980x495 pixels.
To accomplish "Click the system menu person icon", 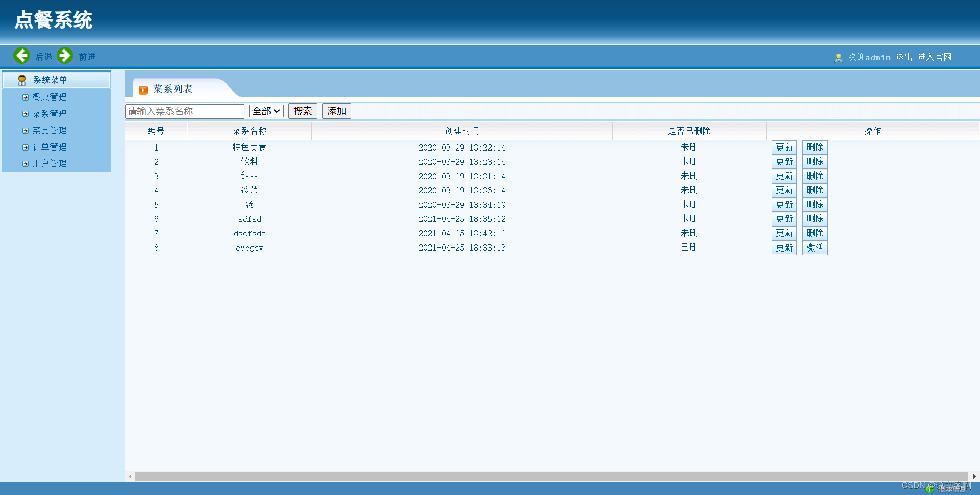I will [21, 80].
